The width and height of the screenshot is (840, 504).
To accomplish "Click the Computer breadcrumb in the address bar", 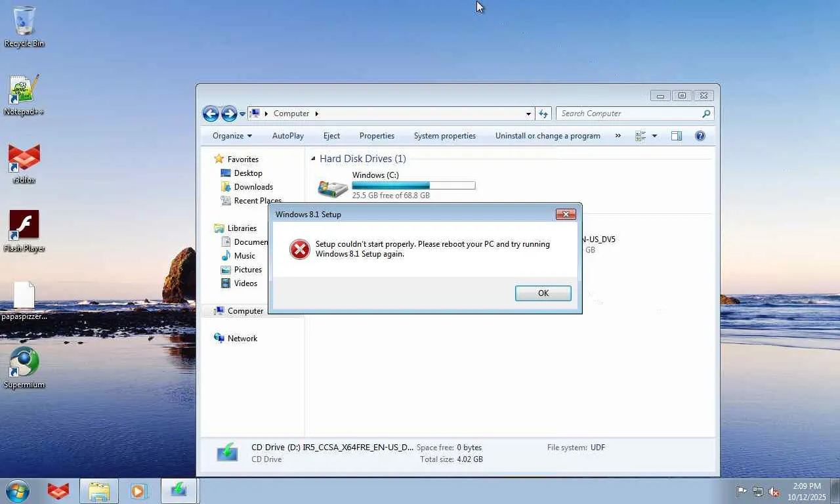I will point(291,114).
